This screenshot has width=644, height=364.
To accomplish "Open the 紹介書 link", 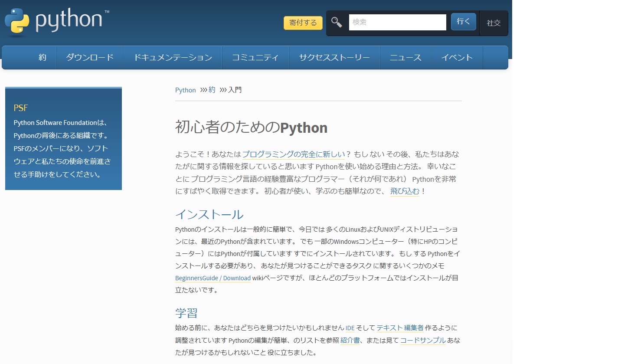I will (x=350, y=341).
